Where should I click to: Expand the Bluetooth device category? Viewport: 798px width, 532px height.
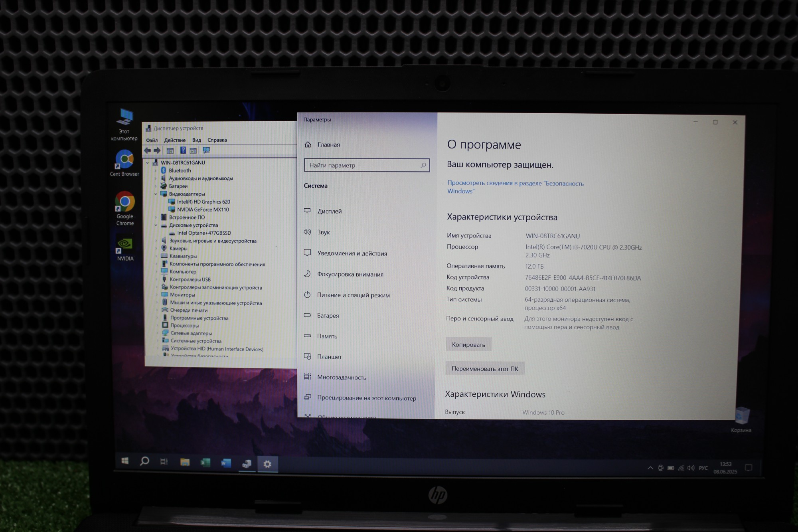tap(156, 170)
